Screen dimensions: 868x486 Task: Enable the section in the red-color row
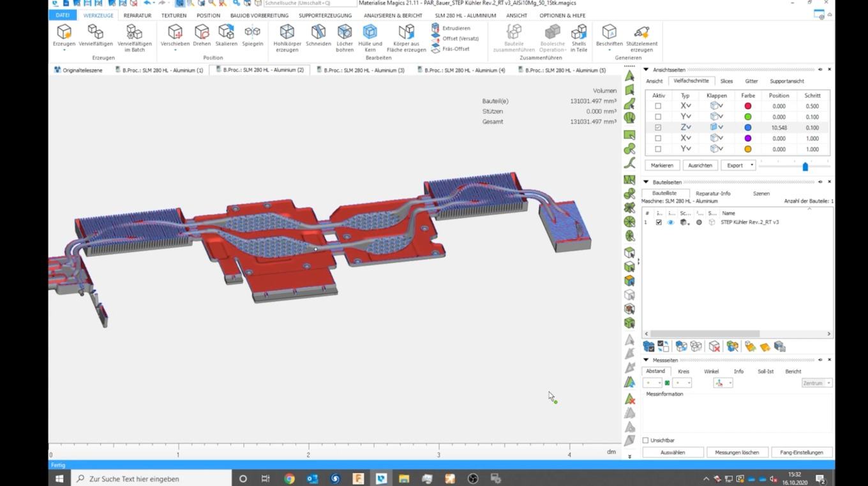click(658, 106)
